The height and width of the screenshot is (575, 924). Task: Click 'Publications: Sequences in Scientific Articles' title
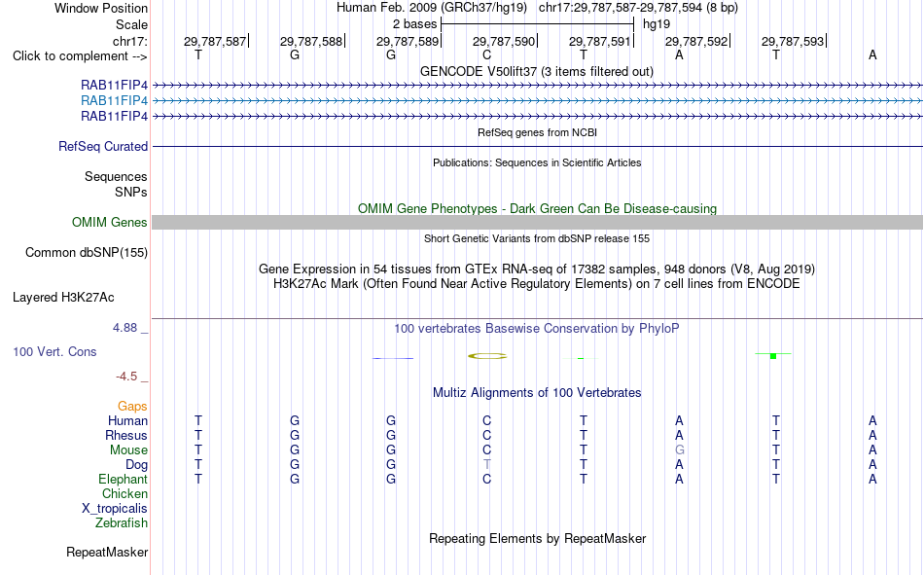537,162
